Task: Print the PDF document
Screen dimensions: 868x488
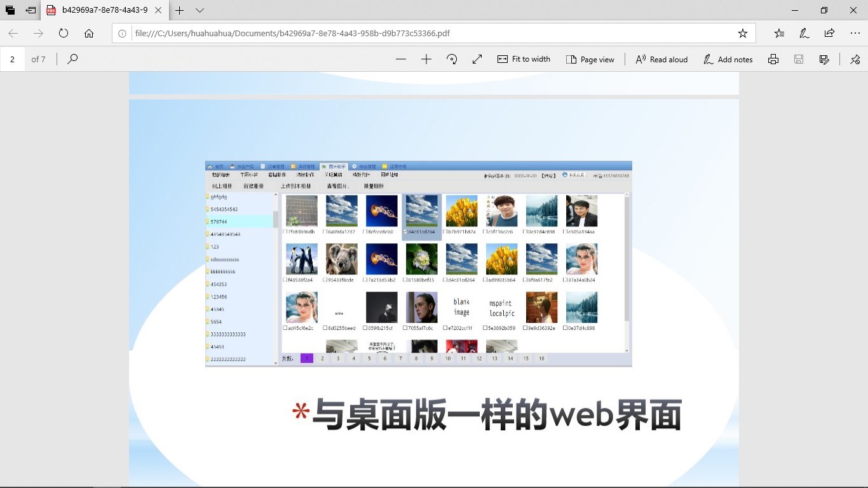Action: (773, 59)
